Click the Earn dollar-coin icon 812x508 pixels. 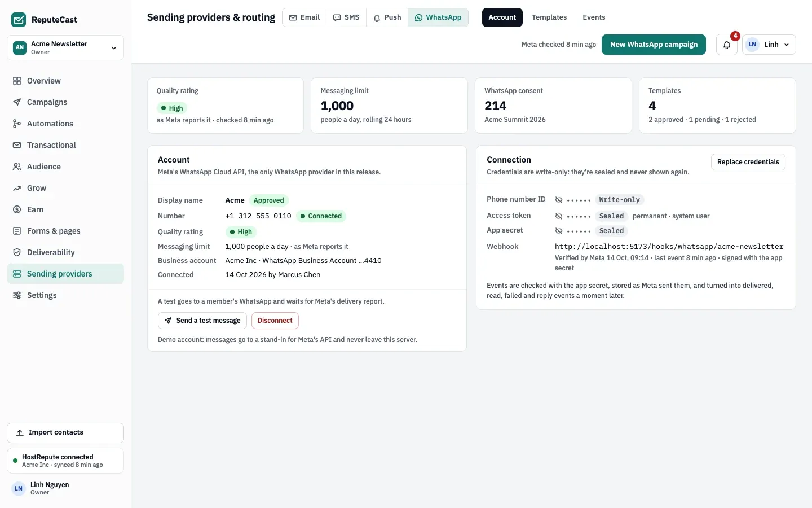pos(17,209)
